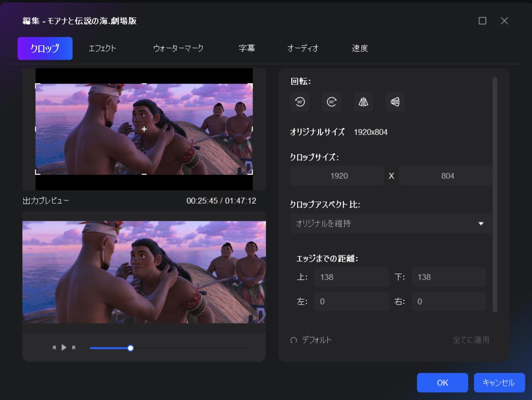Expand the クロップアスペクト比 dropdown
The image size is (532, 400).
(391, 223)
